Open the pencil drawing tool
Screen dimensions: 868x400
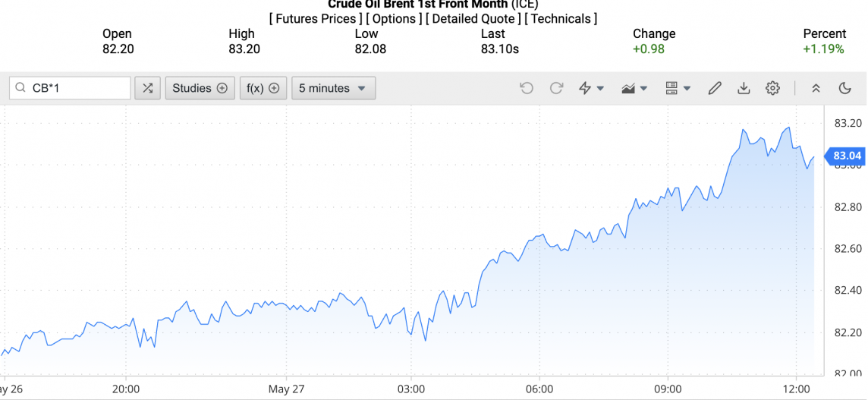coord(714,88)
